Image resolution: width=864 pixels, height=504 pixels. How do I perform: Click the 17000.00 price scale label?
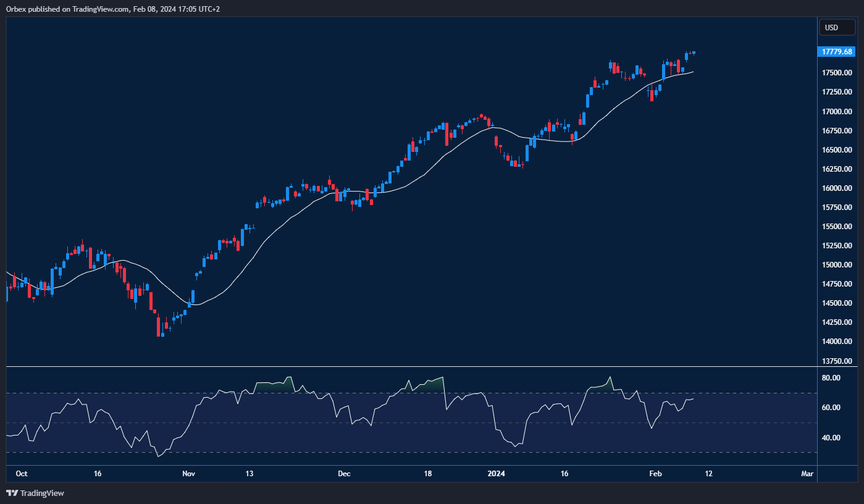(837, 112)
